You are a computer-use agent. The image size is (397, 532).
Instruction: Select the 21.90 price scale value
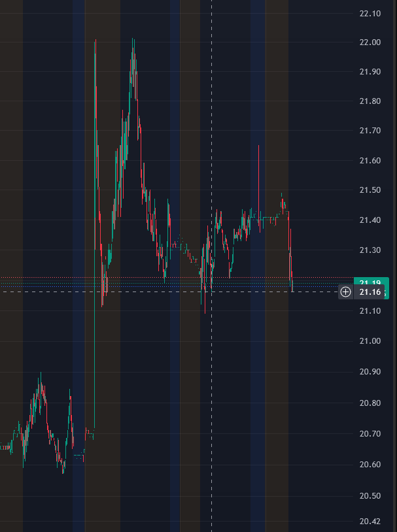pos(370,72)
